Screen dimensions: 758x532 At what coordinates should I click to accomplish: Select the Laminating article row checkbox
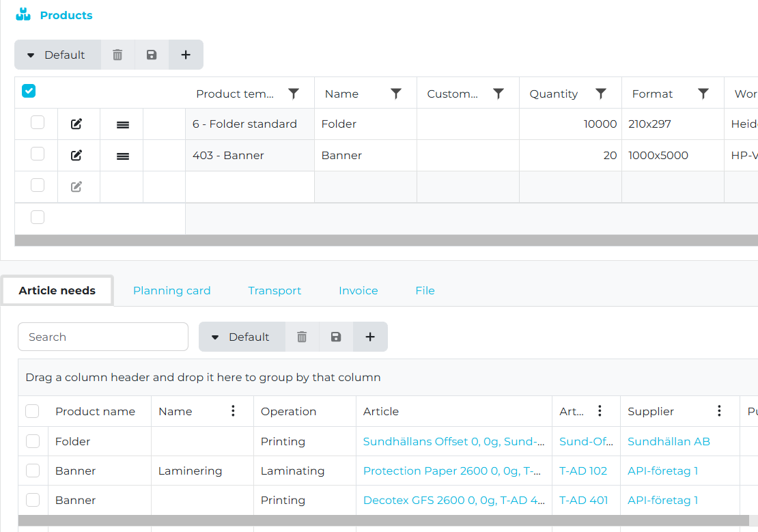tap(33, 471)
